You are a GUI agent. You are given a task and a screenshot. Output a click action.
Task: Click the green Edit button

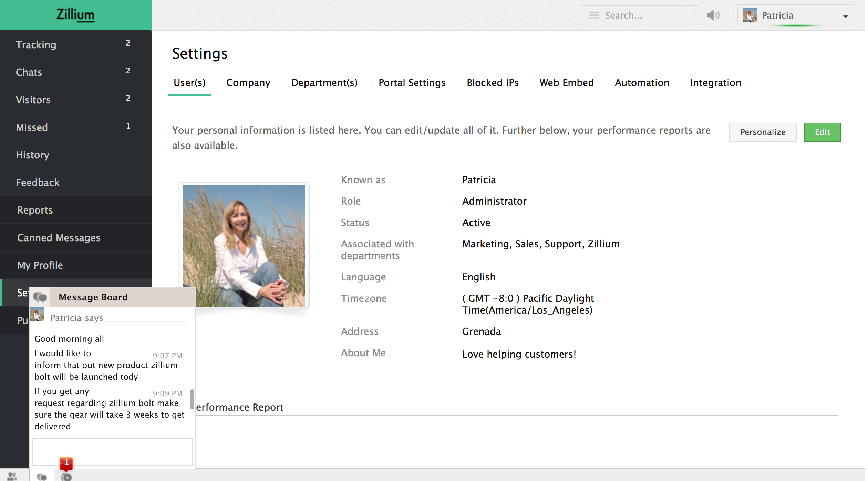click(x=822, y=132)
